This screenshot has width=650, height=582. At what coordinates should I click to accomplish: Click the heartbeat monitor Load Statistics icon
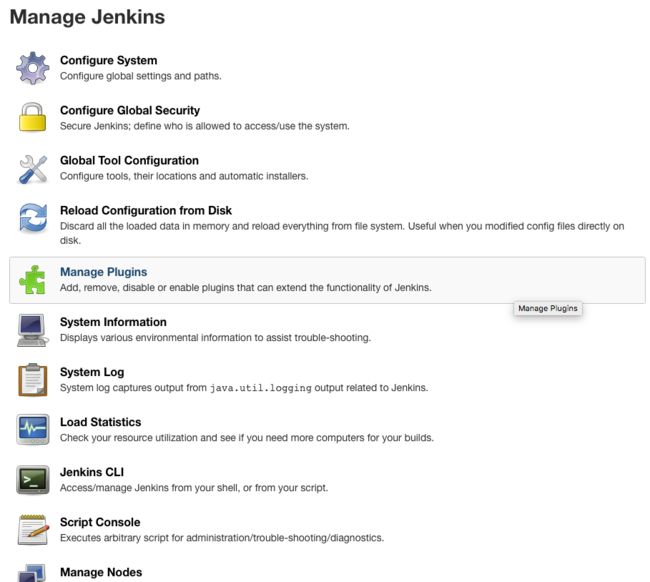[33, 429]
